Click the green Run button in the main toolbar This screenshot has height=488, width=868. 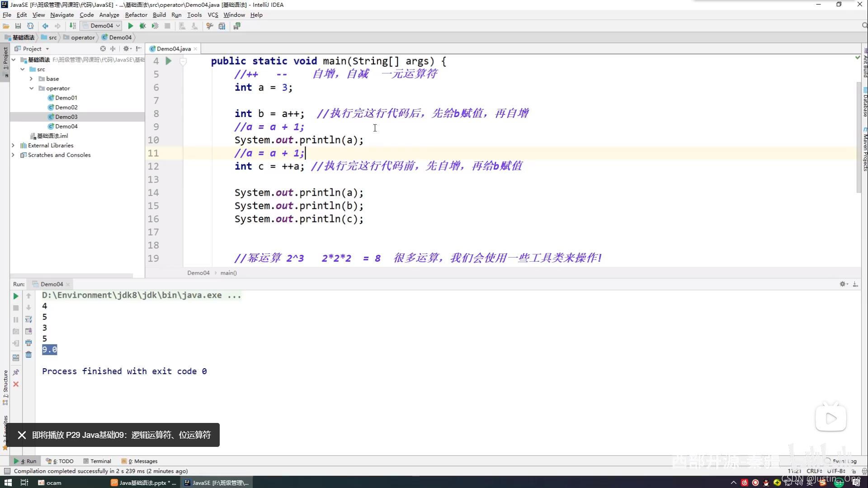tap(130, 26)
